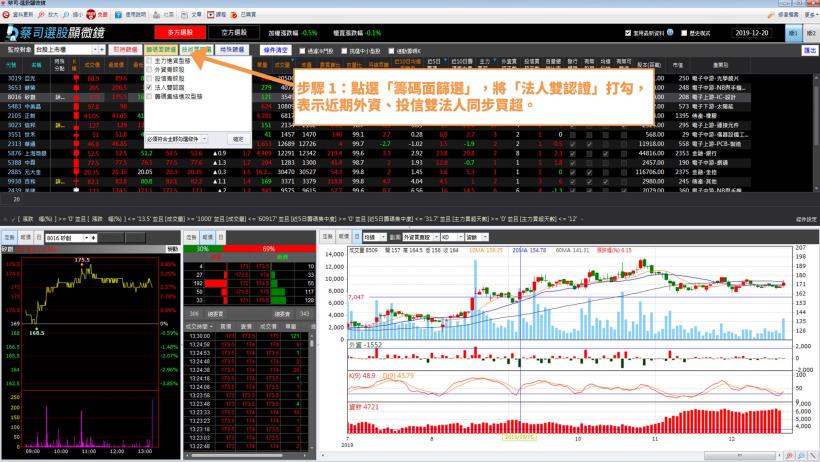Select the day tab in K-line chart panel
Screen dimensions: 820x462
[357, 236]
